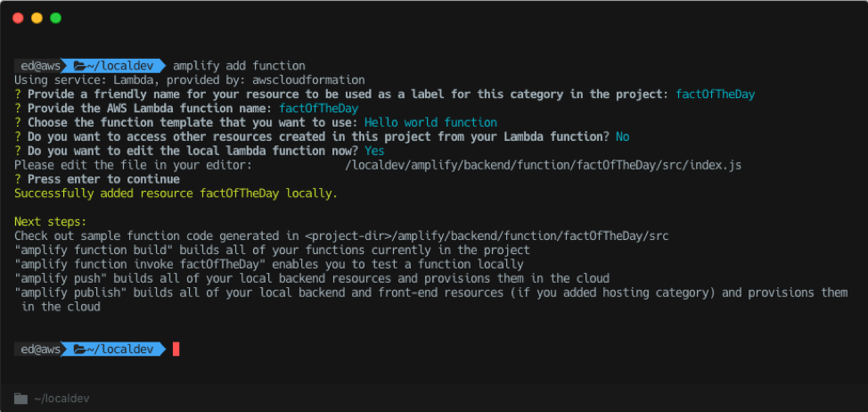Click the "Next steps:" heading

point(51,222)
